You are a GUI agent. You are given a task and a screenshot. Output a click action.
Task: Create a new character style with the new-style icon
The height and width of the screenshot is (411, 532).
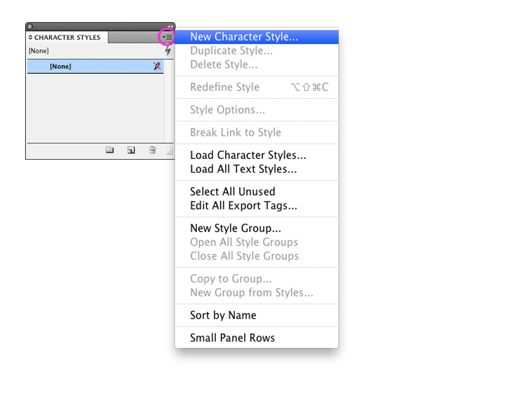pyautogui.click(x=131, y=150)
